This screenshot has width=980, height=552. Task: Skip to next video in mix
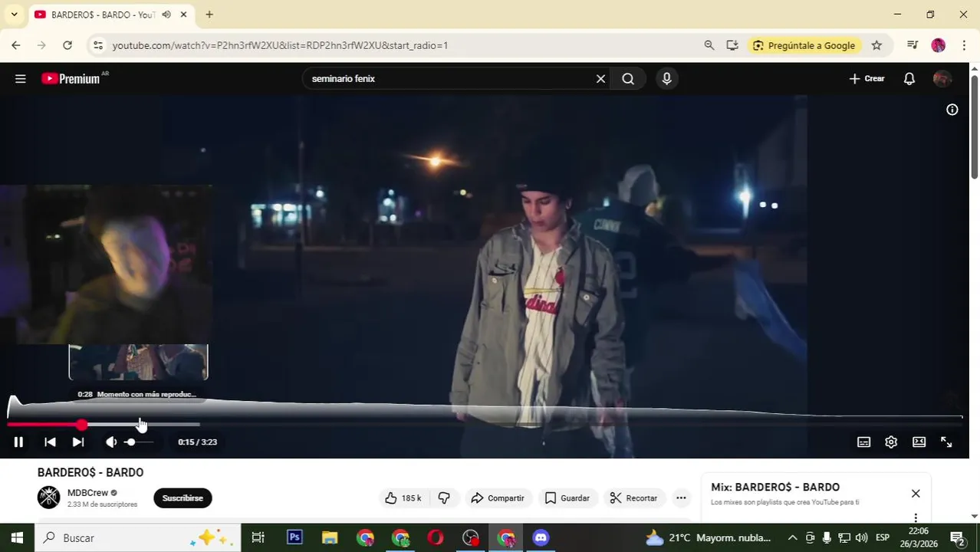click(77, 442)
